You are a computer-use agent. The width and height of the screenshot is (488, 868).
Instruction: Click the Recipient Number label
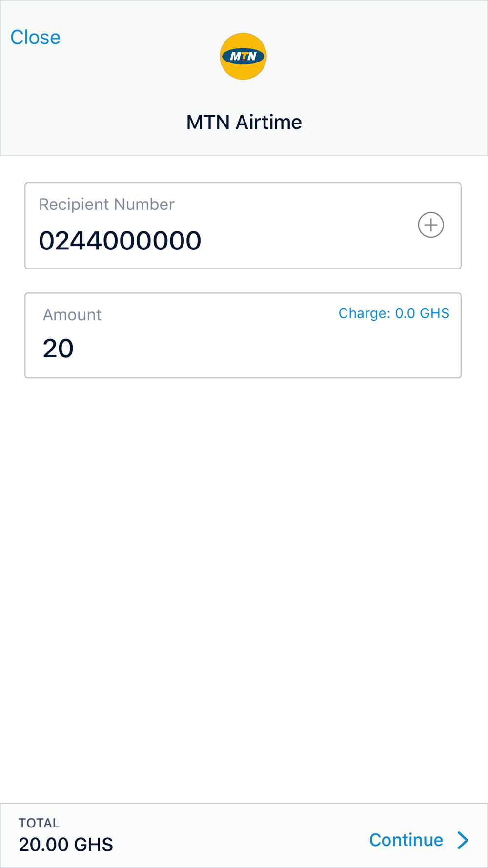point(106,205)
